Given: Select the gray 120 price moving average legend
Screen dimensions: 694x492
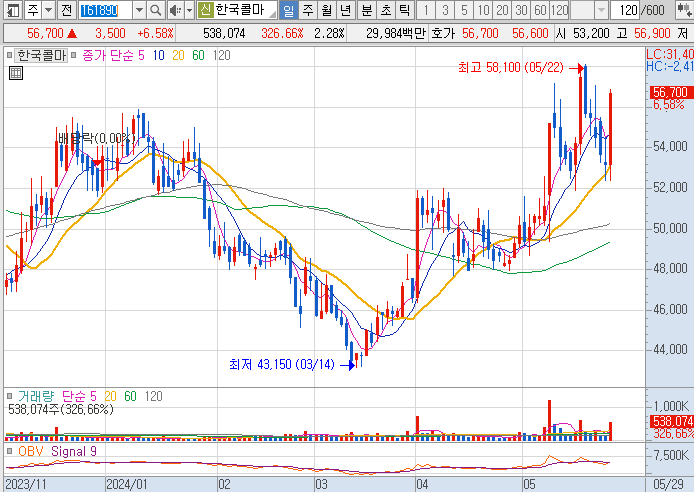Looking at the screenshot, I should (221, 55).
